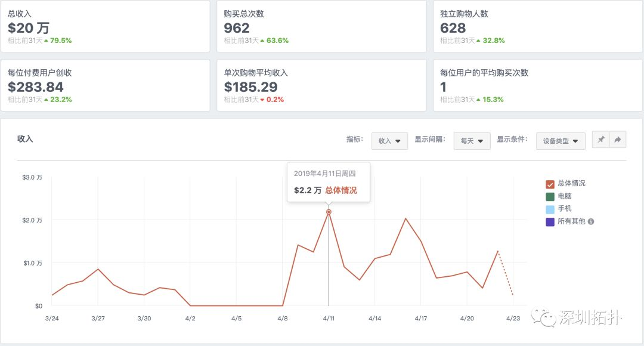The width and height of the screenshot is (644, 346).
Task: Click the pin icon in chart toolbar
Action: (601, 140)
